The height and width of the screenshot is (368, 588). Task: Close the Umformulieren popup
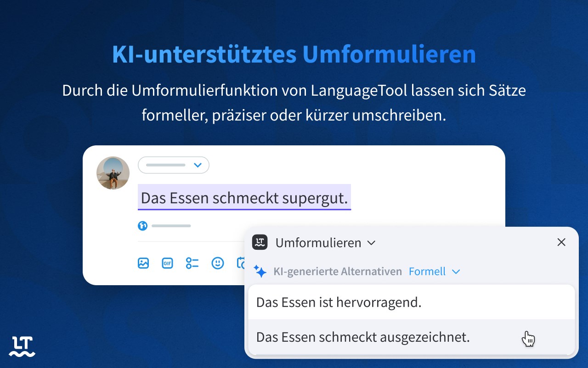[561, 242]
